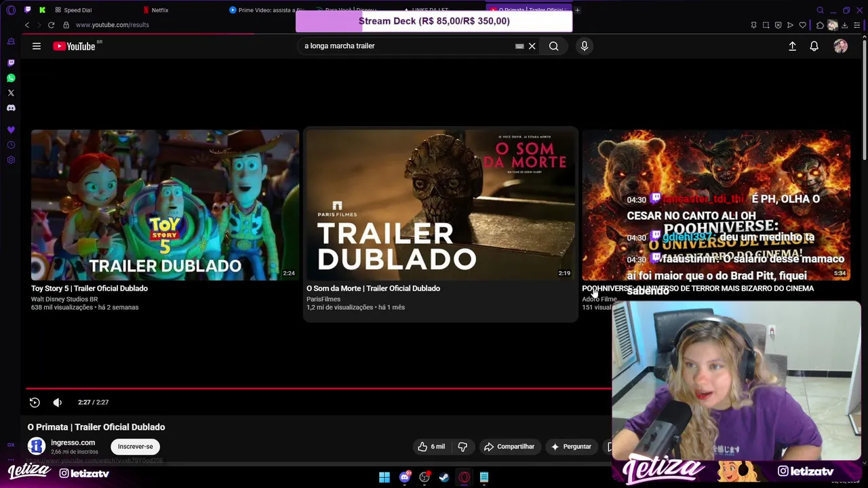Open the Search tabs magnifier
This screenshot has width=868, height=488.
(820, 10)
